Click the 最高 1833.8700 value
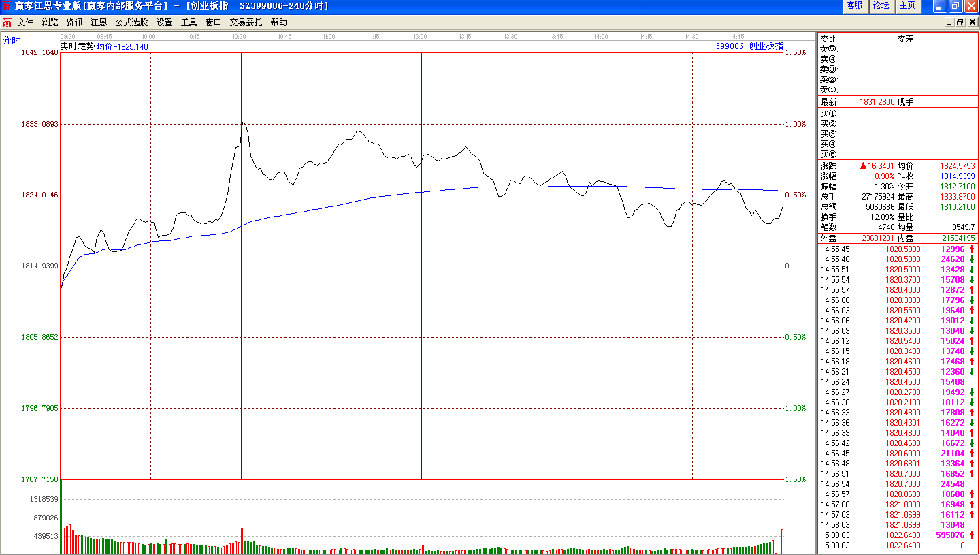The width and height of the screenshot is (980, 555). click(957, 197)
